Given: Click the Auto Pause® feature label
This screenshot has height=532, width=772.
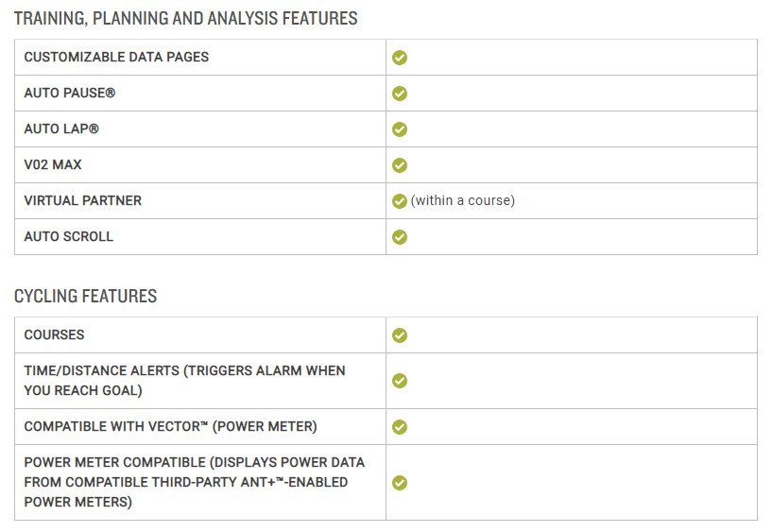Looking at the screenshot, I should pyautogui.click(x=69, y=93).
